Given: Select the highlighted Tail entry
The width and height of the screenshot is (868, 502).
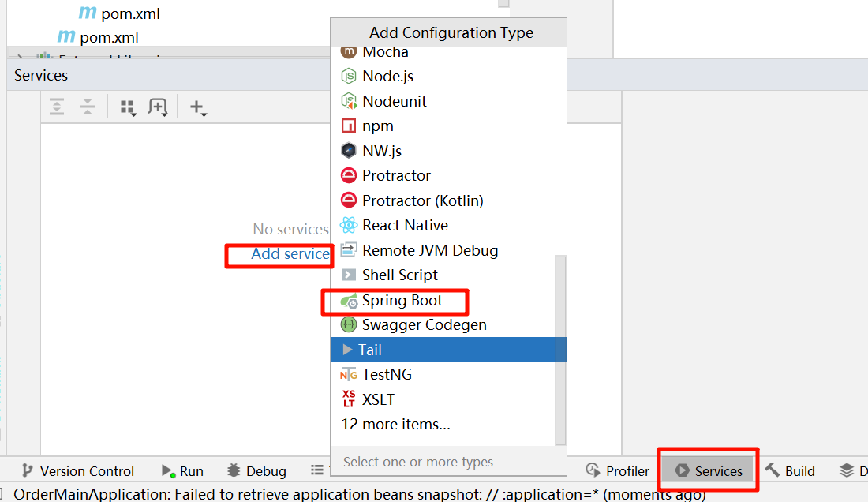Looking at the screenshot, I should [448, 350].
